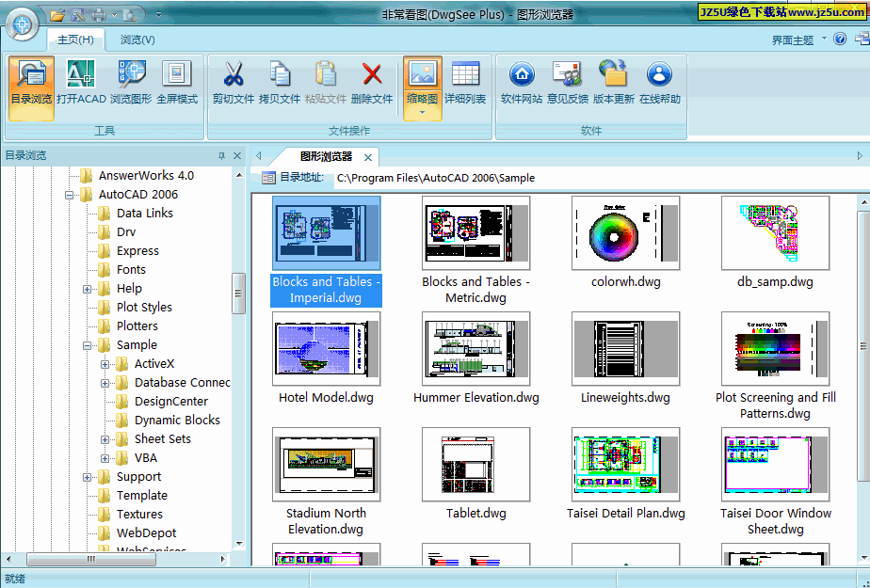
Task: Open 软件网站 software website
Action: (x=522, y=83)
